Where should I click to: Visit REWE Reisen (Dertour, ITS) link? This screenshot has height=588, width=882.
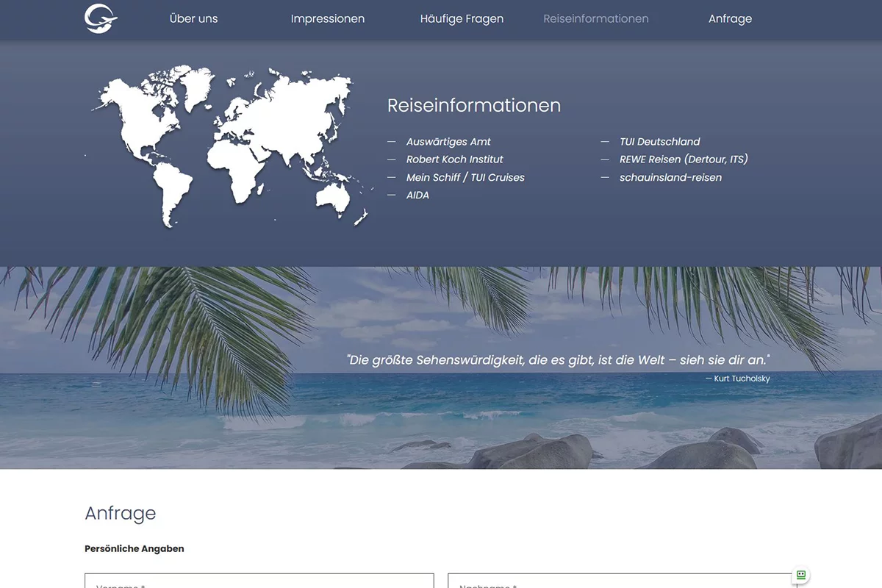click(x=684, y=159)
